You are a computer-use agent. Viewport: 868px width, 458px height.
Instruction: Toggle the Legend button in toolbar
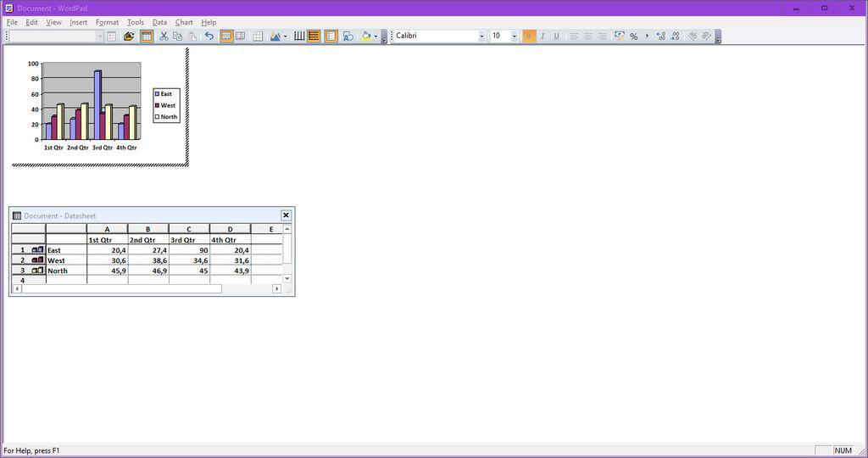[x=331, y=36]
